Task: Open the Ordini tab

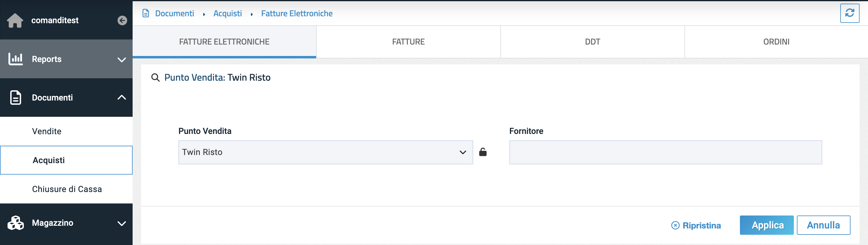Action: click(x=776, y=42)
